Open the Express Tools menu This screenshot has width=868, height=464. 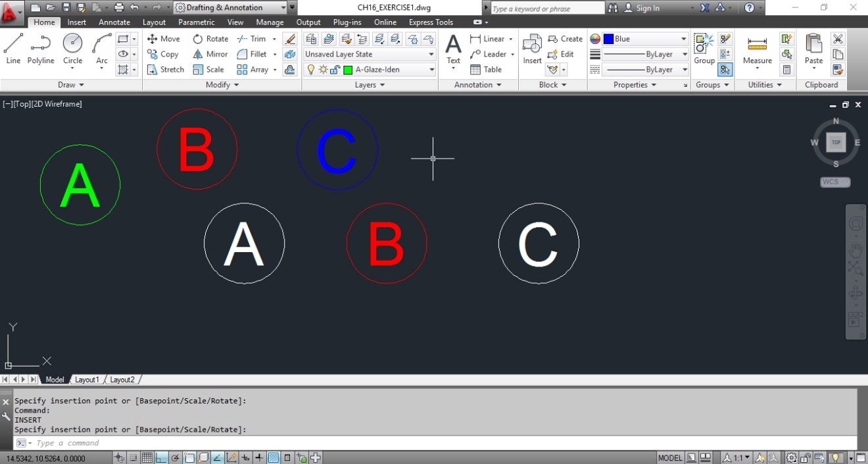(x=431, y=22)
